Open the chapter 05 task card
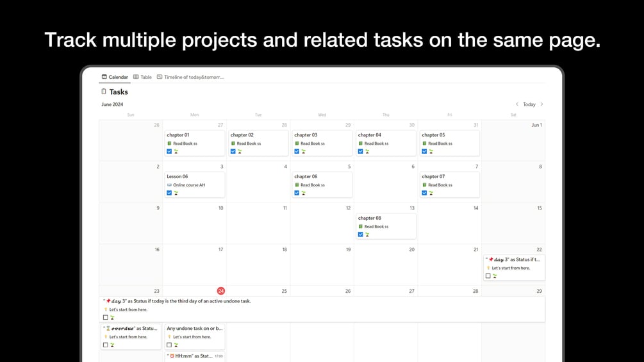 (449, 143)
